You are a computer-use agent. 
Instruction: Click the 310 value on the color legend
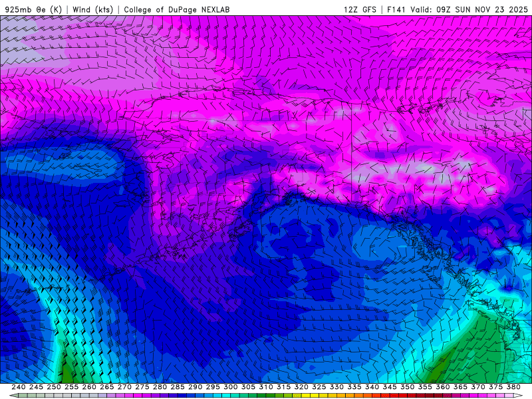click(265, 387)
